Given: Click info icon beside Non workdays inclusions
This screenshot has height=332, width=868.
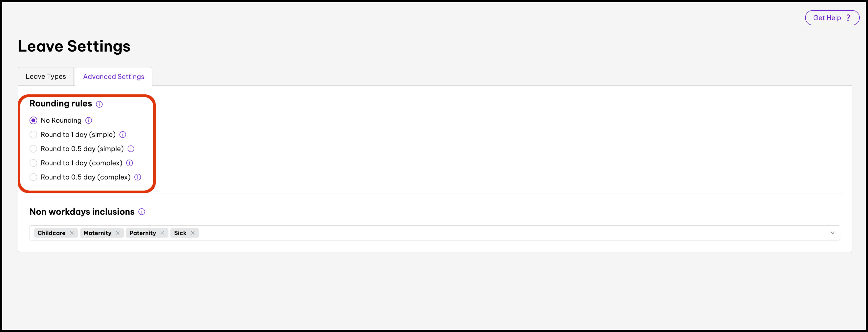Looking at the screenshot, I should (x=142, y=212).
